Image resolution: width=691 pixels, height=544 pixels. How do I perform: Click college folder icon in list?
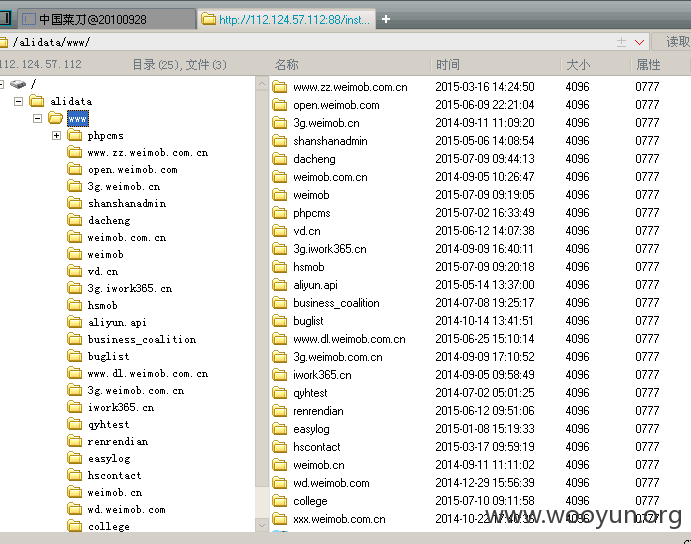(x=280, y=501)
